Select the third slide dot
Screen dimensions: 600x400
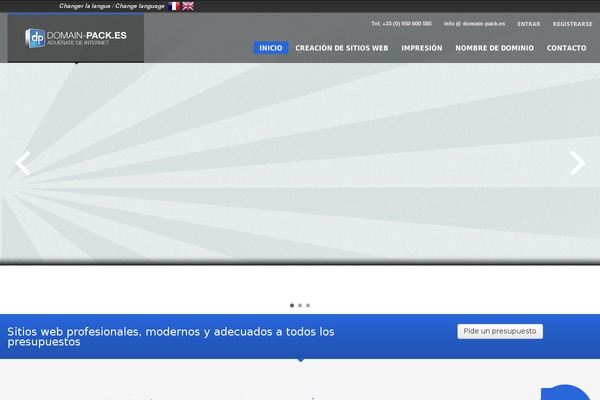(x=308, y=305)
